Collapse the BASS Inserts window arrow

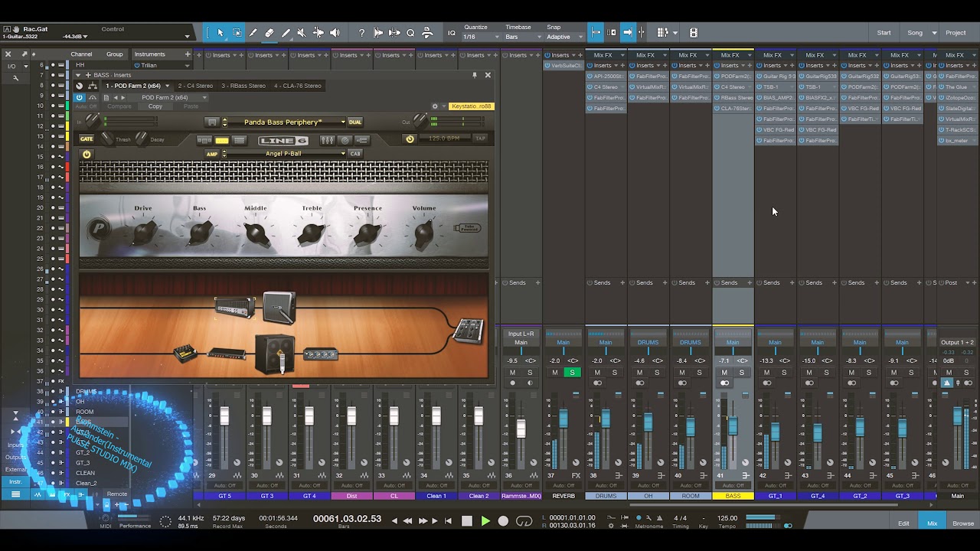pos(78,75)
